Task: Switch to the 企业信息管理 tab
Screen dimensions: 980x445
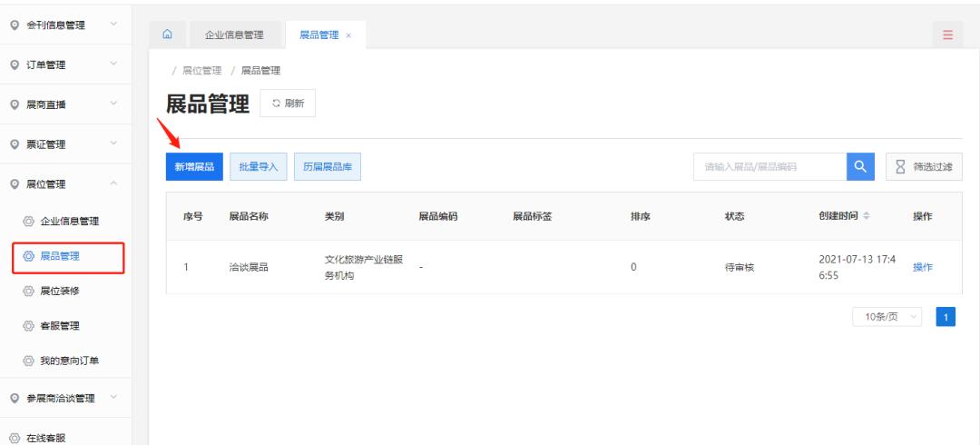Action: pos(233,35)
